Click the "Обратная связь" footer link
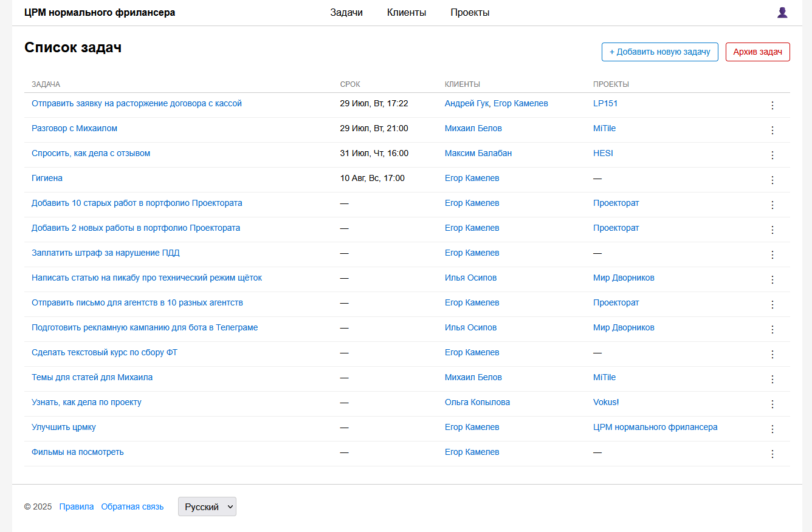Viewport: 812px width, 532px height. click(132, 506)
